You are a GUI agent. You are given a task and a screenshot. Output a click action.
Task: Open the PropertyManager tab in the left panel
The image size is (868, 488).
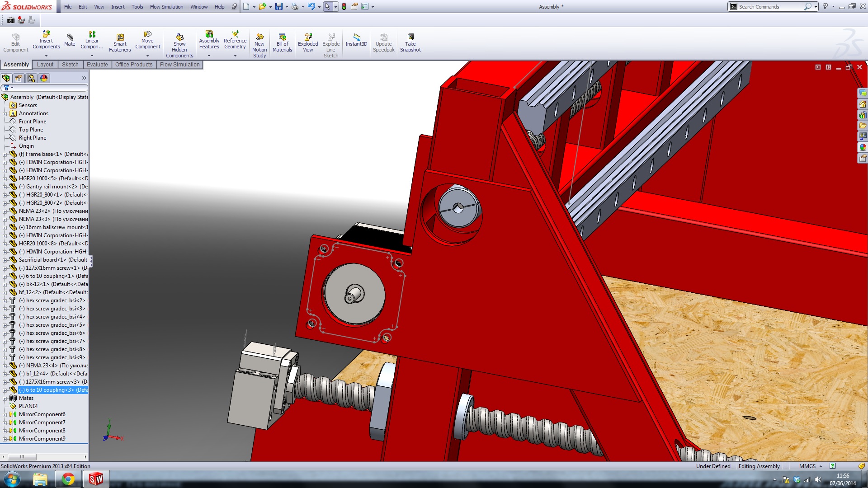click(x=19, y=78)
